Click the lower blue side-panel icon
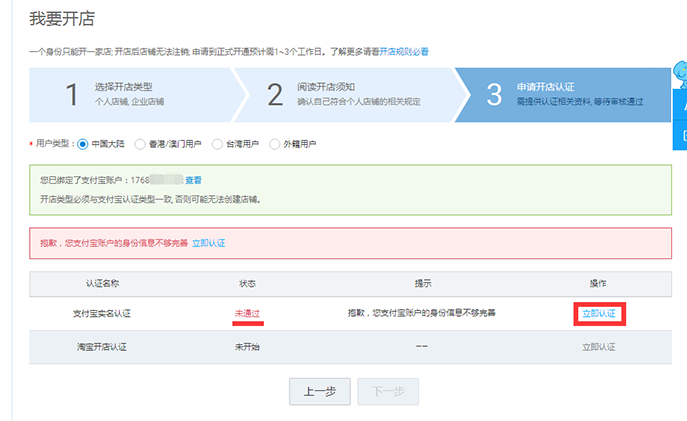 click(x=680, y=136)
